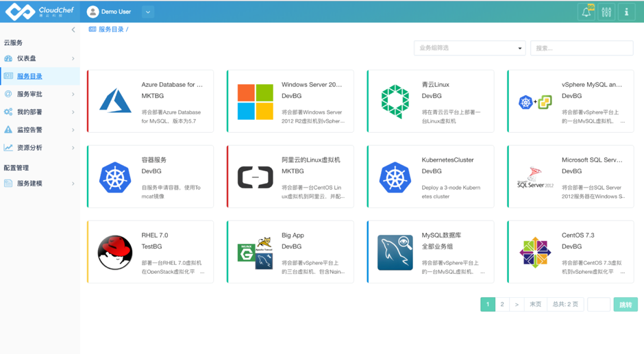Click the next page arrow
This screenshot has width=644, height=354.
point(517,304)
